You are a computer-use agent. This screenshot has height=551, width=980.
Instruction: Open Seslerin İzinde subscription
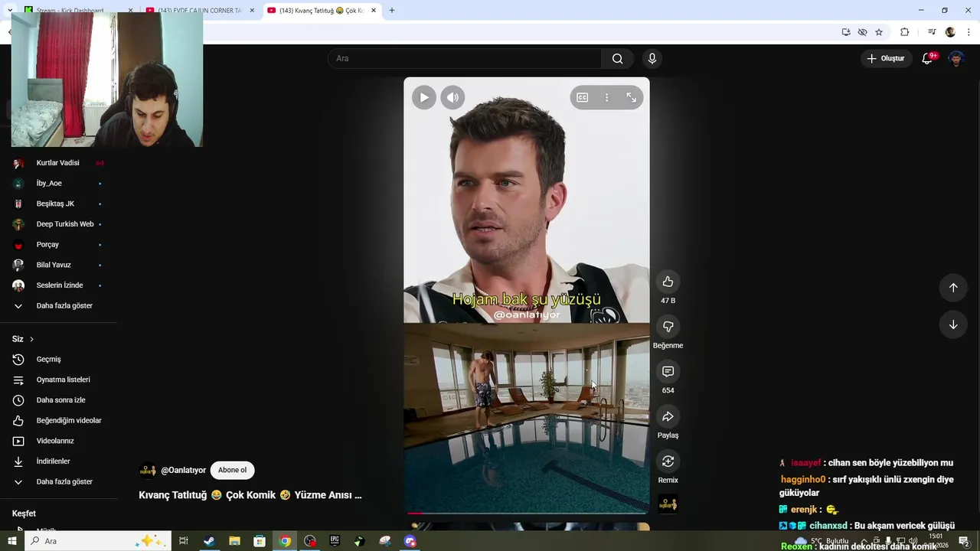(x=58, y=285)
